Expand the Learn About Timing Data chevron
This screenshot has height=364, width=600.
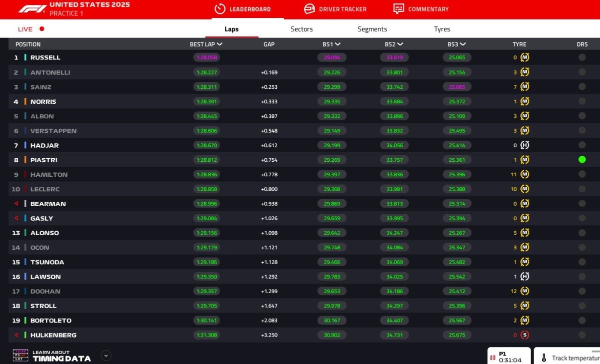105,356
